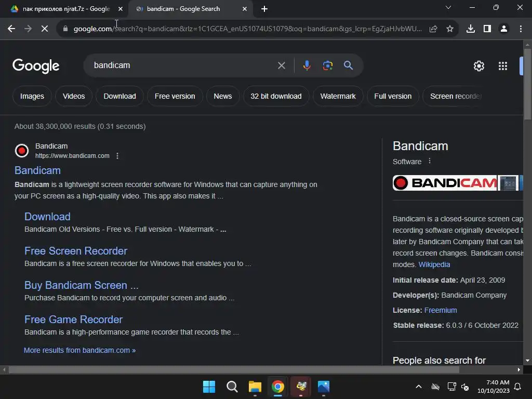This screenshot has height=399, width=532.
Task: Open the notifications bell
Action: (518, 387)
